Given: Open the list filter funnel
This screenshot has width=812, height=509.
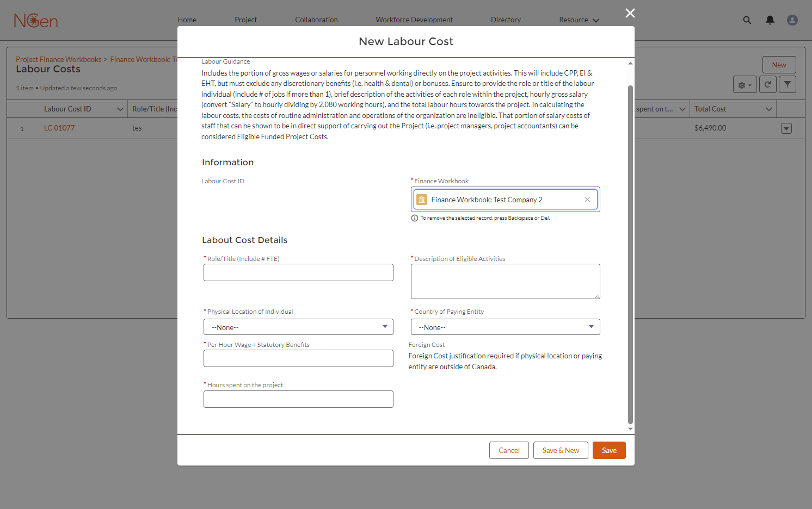Looking at the screenshot, I should tap(788, 84).
